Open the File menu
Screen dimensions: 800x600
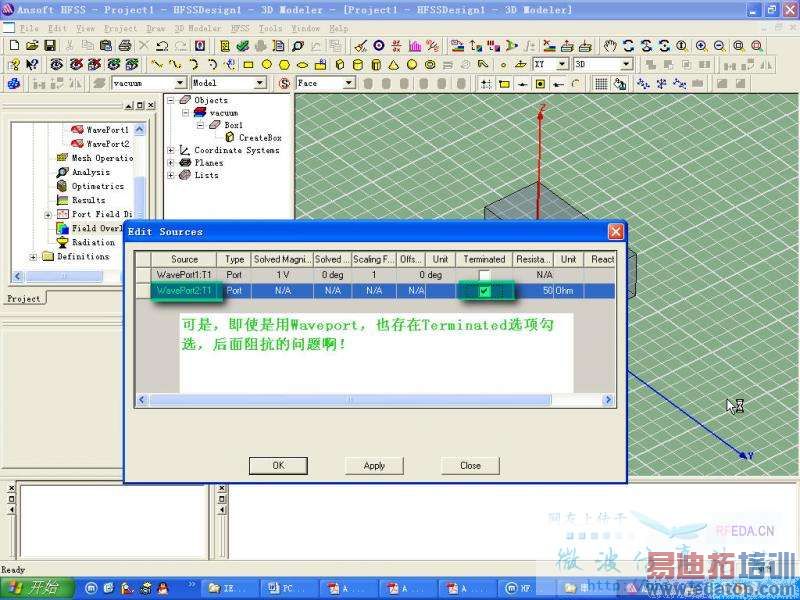[x=29, y=28]
